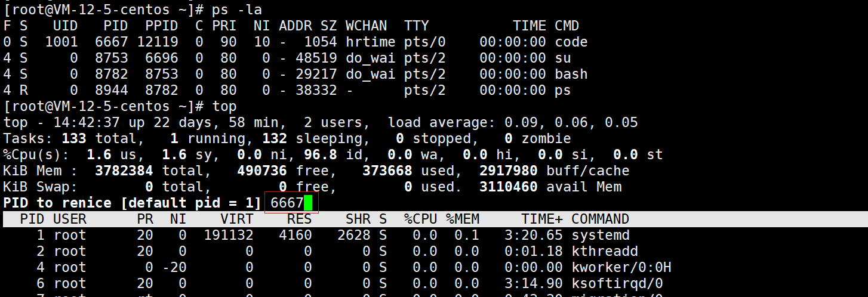Click the hrtime WCHAN value
This screenshot has height=297, width=868.
(x=370, y=42)
